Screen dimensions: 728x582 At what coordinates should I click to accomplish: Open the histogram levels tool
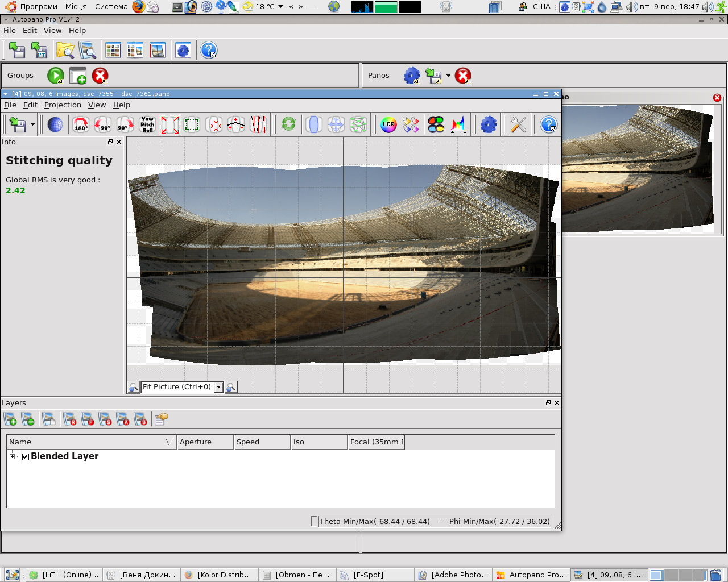tap(458, 124)
